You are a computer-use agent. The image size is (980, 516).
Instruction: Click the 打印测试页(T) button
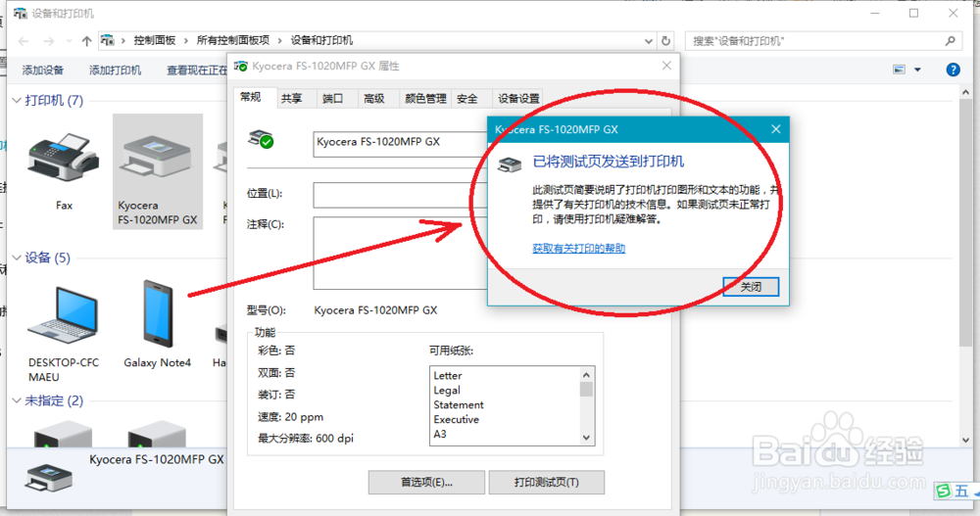coord(546,483)
